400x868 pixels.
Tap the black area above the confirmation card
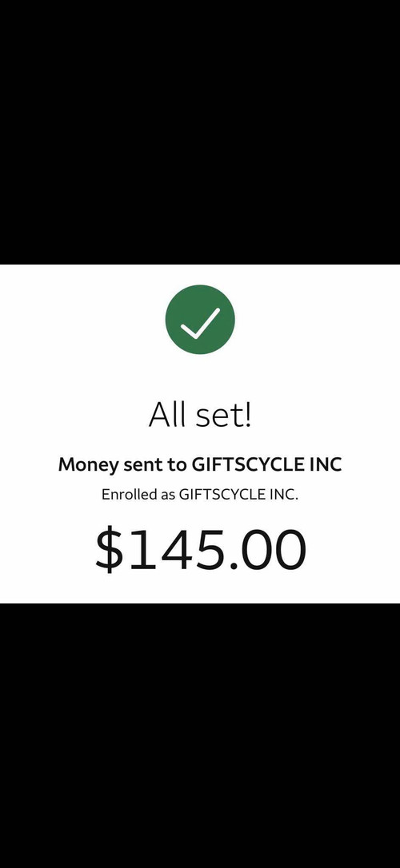(200, 133)
